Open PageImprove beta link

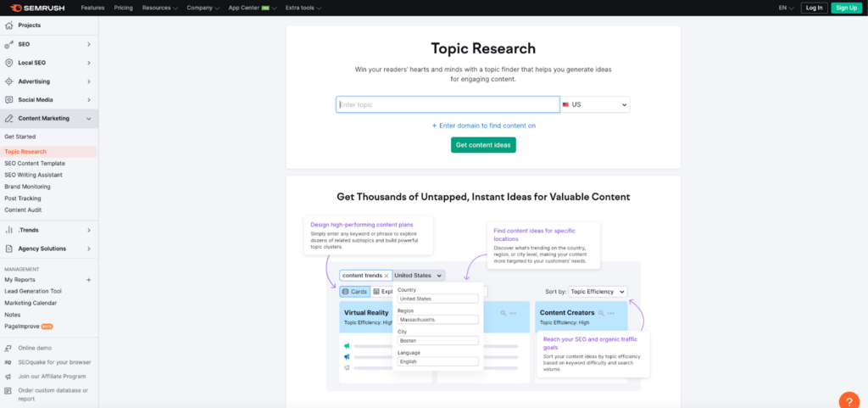click(29, 327)
